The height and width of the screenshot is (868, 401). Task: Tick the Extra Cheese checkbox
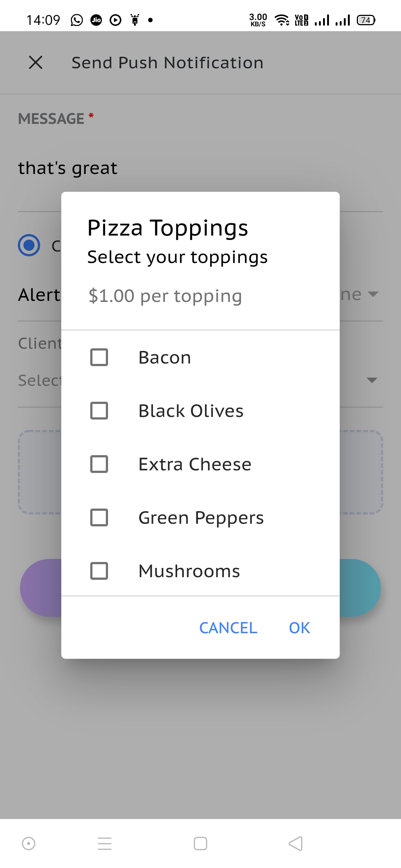(99, 464)
